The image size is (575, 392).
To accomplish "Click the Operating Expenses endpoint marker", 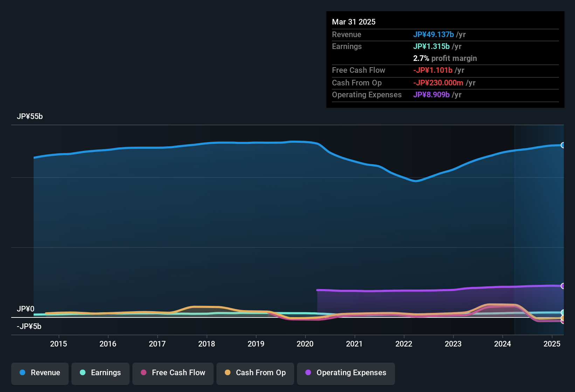I will (563, 286).
